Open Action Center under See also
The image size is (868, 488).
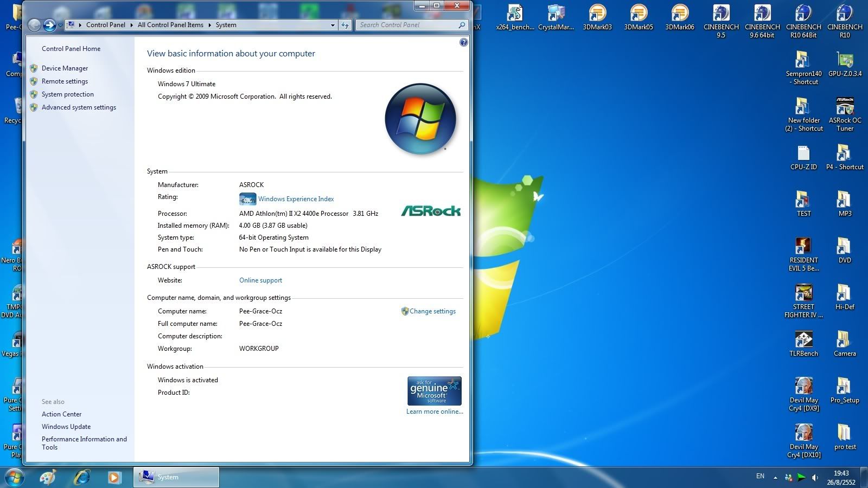click(x=61, y=414)
